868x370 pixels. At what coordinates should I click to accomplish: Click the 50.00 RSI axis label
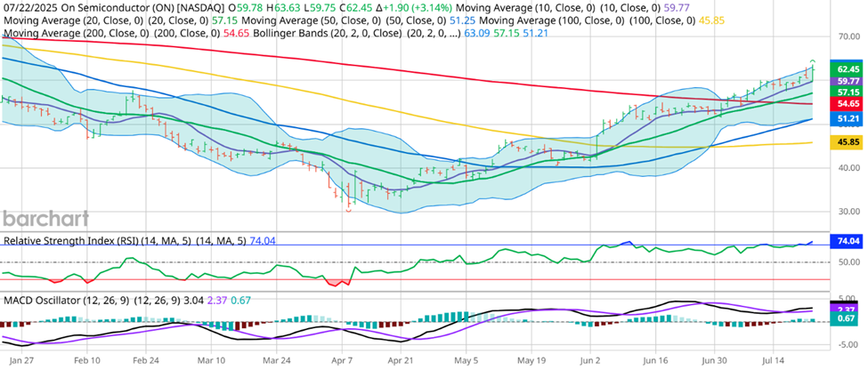pyautogui.click(x=848, y=261)
